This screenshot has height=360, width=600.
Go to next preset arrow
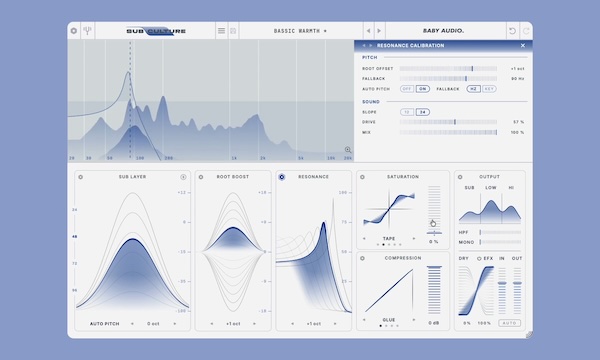pos(379,31)
